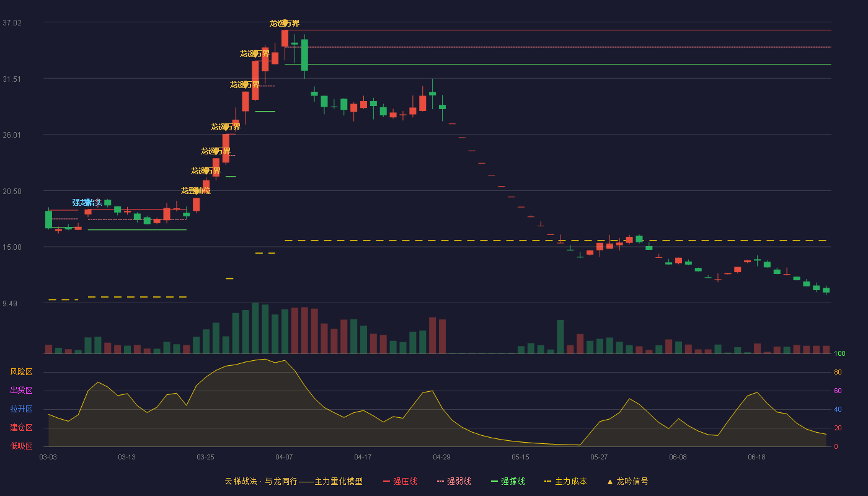This screenshot has width=868, height=496.
Task: Toggle 强压线 series via legend text
Action: 405,481
